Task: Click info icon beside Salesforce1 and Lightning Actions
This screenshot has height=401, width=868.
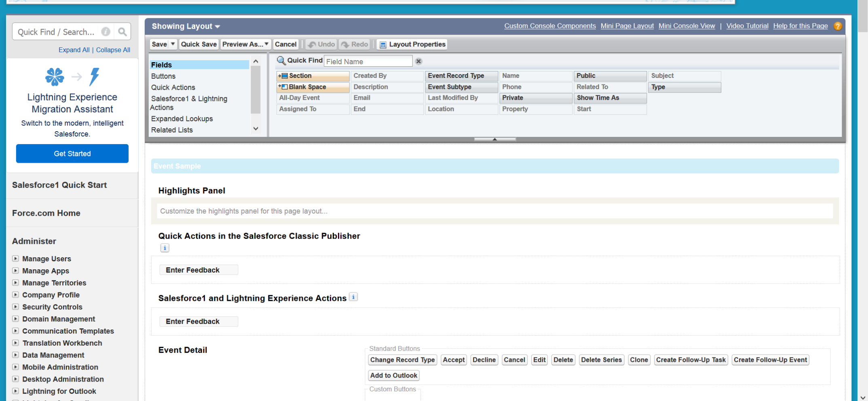Action: point(353,297)
